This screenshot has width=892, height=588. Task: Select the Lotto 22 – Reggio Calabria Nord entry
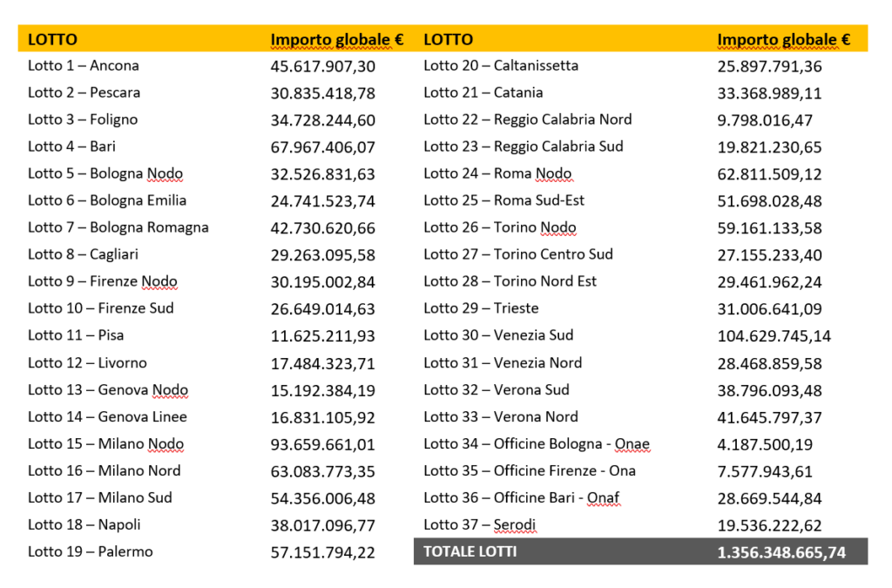pos(527,119)
